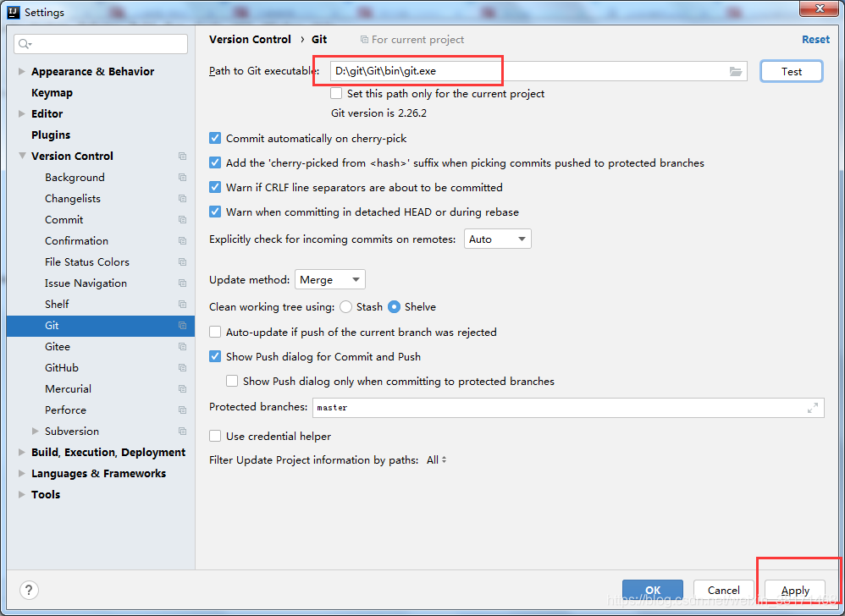Screen dimensions: 845x616
Task: Open the Keymap settings page
Action: [52, 92]
